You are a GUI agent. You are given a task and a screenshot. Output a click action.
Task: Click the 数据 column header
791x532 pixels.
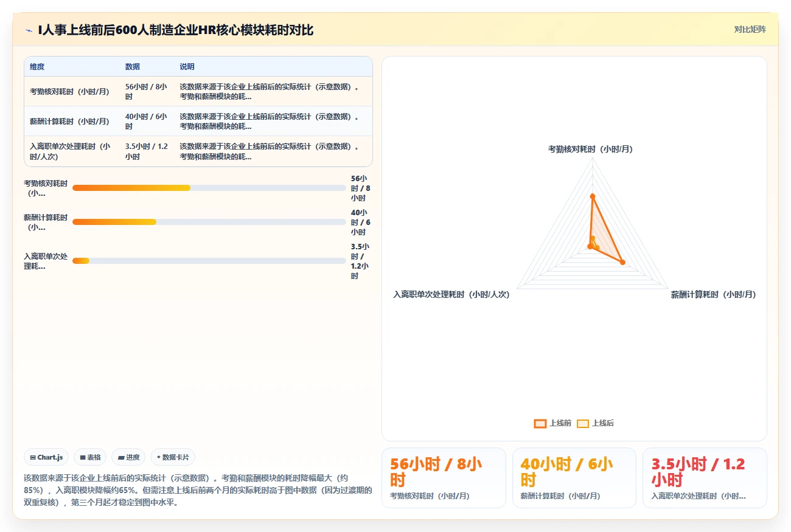133,66
